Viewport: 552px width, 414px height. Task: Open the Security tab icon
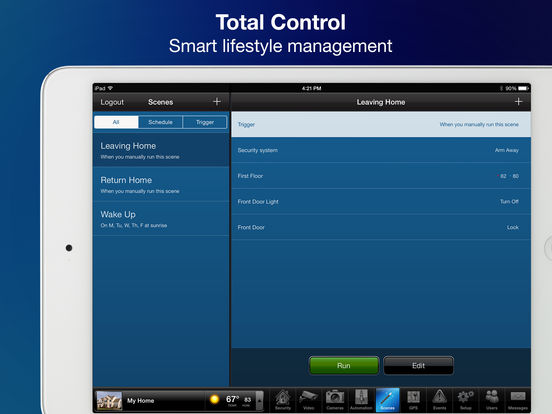(x=283, y=400)
